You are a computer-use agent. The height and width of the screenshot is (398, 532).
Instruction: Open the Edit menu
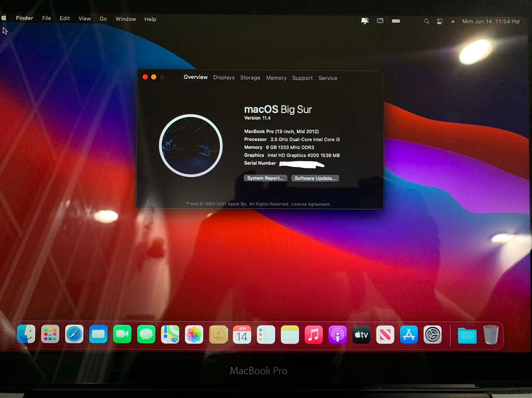tap(65, 18)
